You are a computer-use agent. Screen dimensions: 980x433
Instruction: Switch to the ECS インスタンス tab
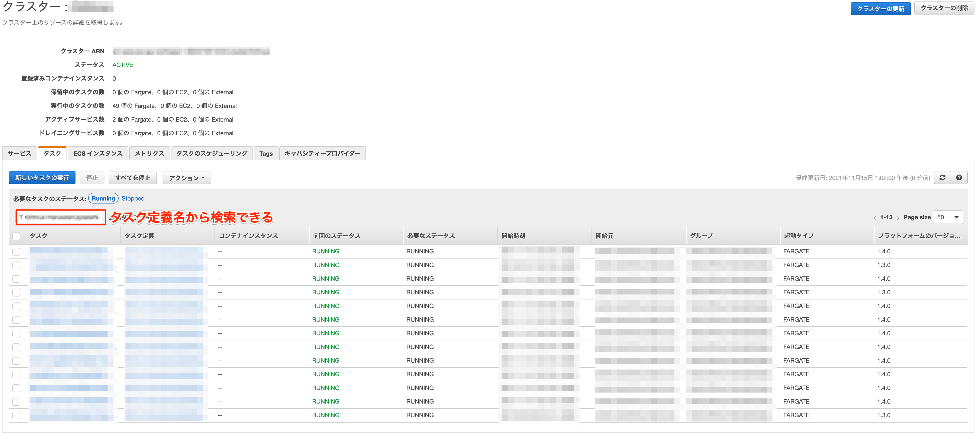click(98, 153)
